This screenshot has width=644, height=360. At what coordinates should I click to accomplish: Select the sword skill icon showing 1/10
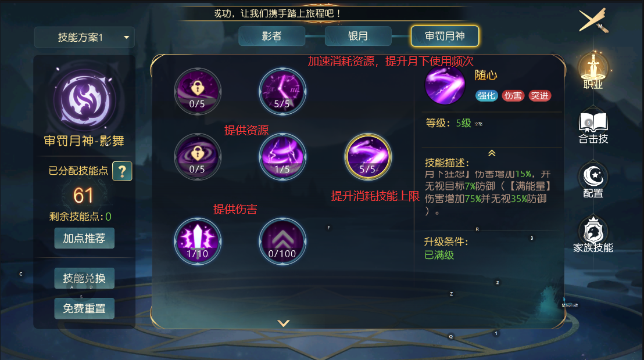click(x=198, y=242)
